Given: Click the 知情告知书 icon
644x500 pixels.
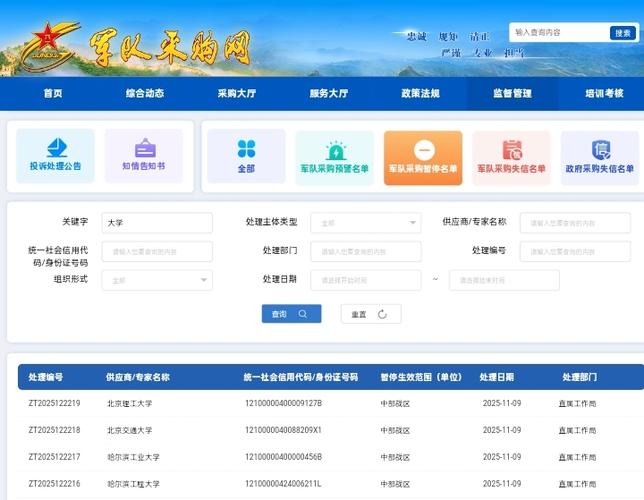Looking at the screenshot, I should click(145, 148).
